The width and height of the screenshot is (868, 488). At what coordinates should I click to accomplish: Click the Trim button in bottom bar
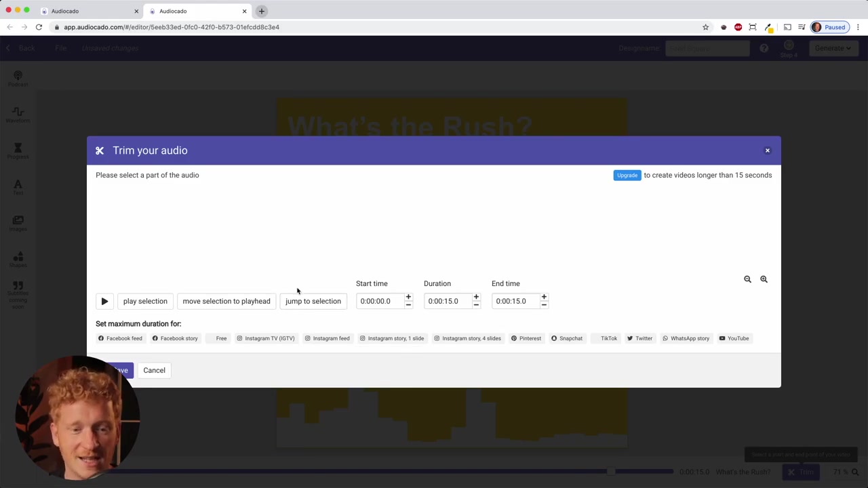[x=800, y=472]
